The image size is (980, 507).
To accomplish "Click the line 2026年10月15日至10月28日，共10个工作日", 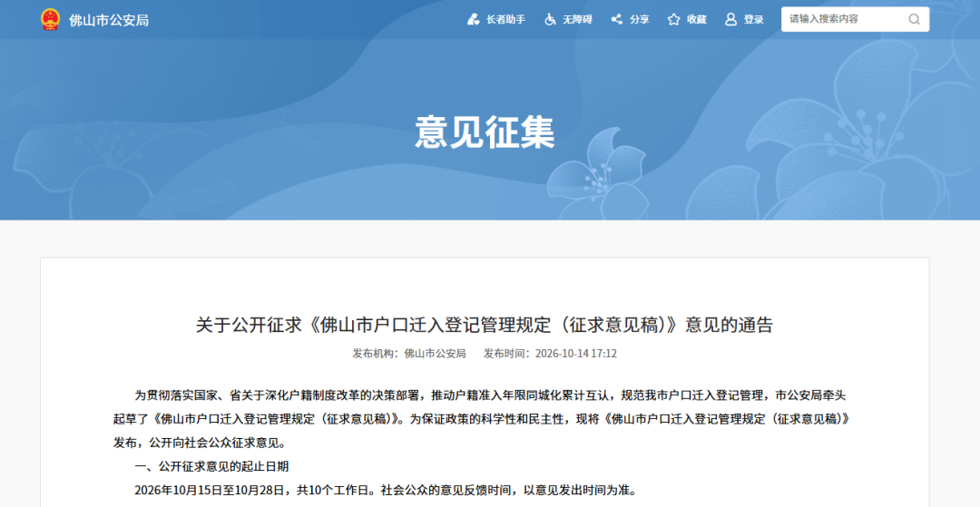I will tap(386, 490).
